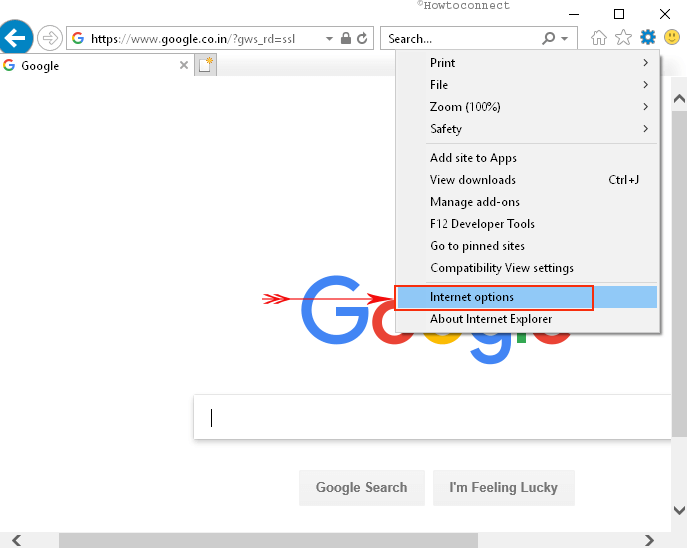Minimize the browser window
Screen dimensions: 687x548
574,14
